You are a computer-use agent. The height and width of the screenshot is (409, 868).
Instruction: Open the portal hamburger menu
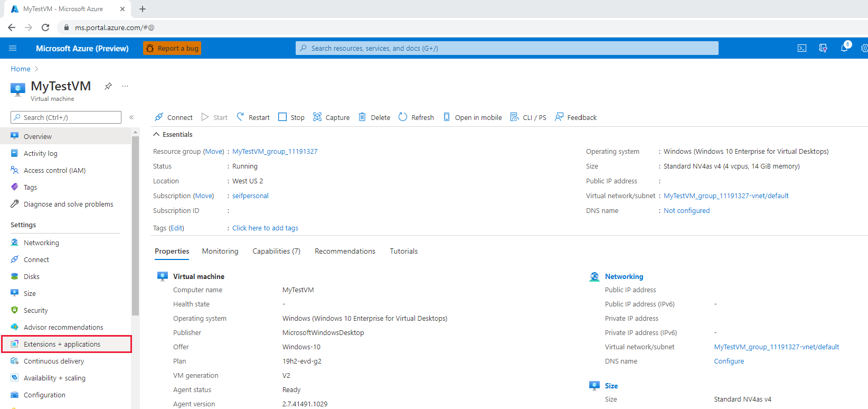point(13,48)
